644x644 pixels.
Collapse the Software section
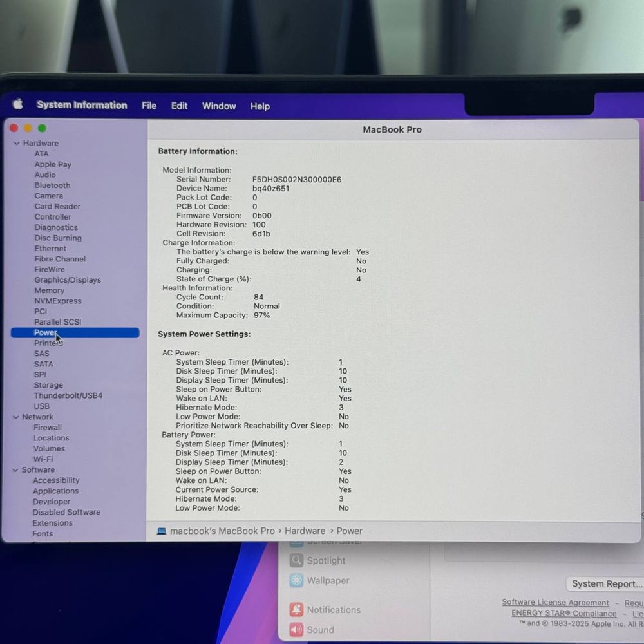(x=15, y=470)
